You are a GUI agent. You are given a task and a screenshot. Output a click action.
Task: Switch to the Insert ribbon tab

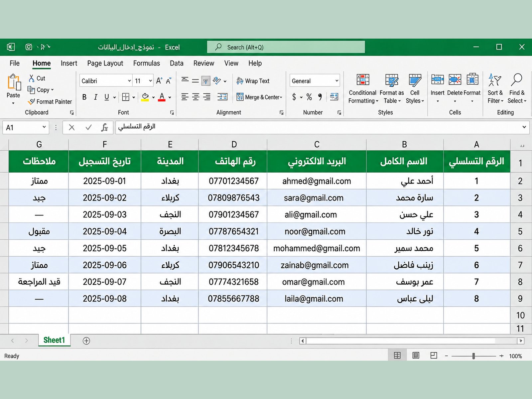(x=69, y=63)
